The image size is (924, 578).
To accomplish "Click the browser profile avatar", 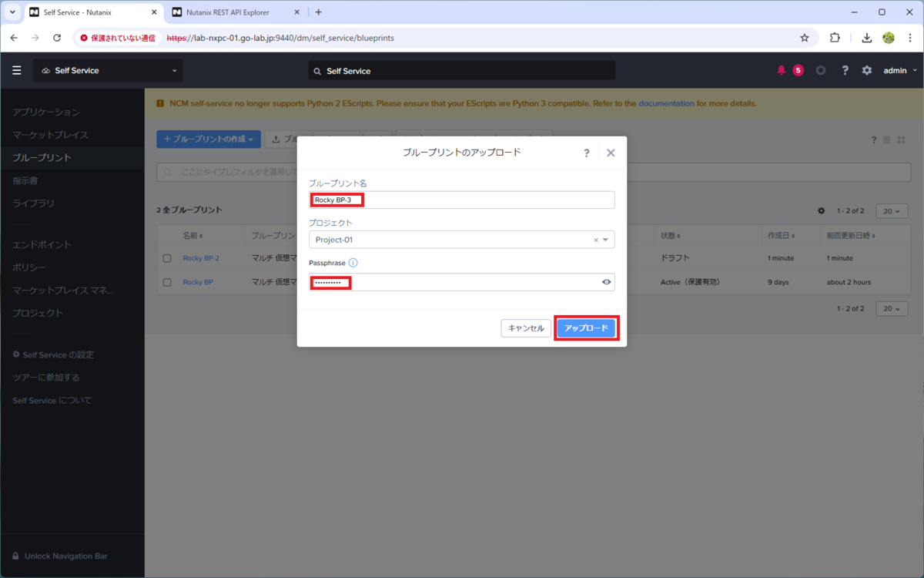I will tap(889, 38).
